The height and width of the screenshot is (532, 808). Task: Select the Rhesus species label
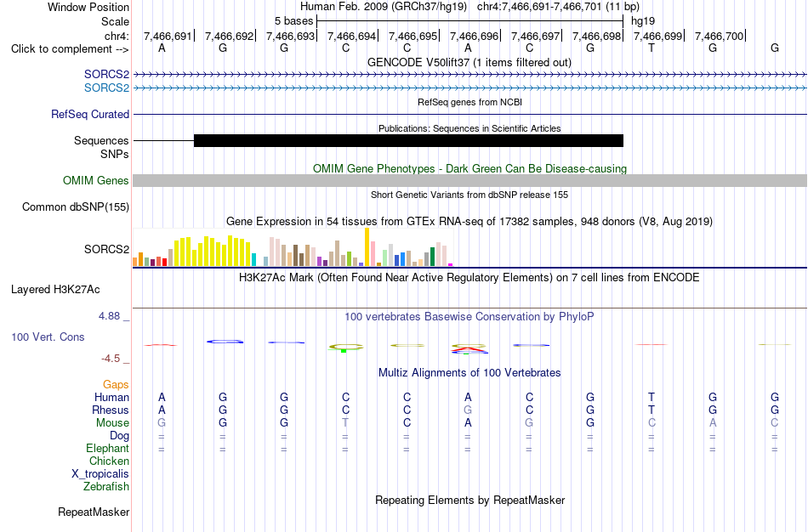coord(111,410)
